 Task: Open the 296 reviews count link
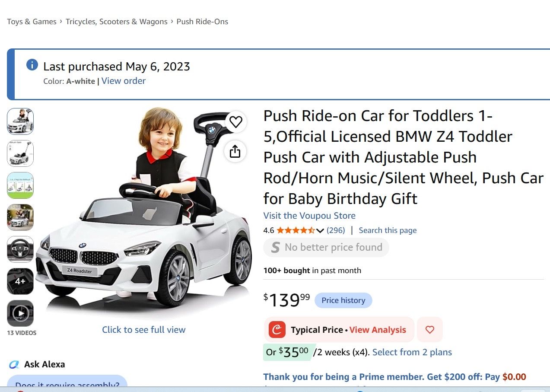tap(336, 230)
